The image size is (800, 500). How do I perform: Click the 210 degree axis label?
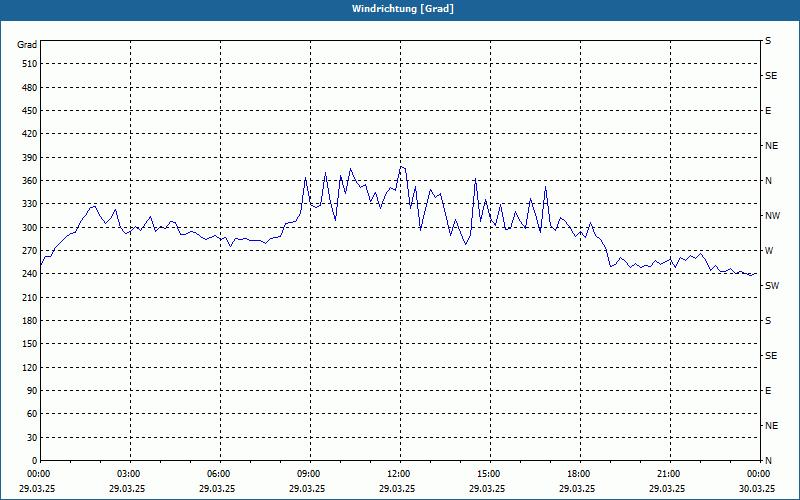click(30, 297)
